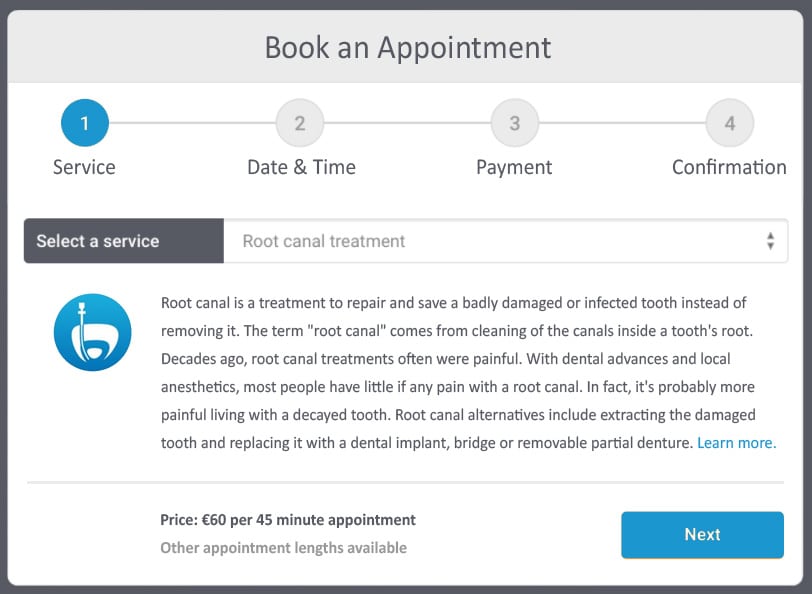812x594 pixels.
Task: Click the Service step label
Action: (84, 167)
